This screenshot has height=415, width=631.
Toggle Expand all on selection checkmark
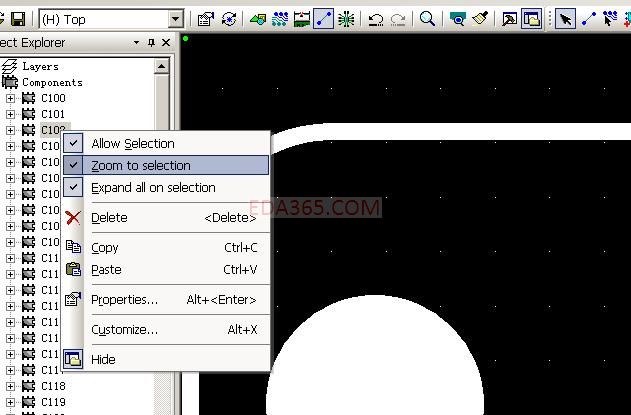click(x=73, y=187)
